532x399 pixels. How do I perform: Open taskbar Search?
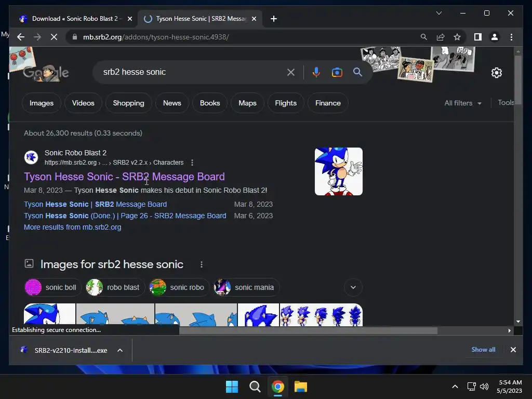(x=255, y=387)
